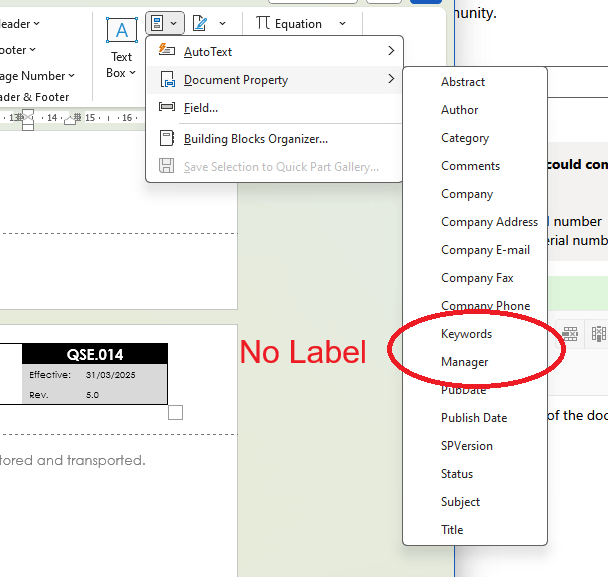Insert the Category document property
The image size is (608, 577).
point(475,138)
